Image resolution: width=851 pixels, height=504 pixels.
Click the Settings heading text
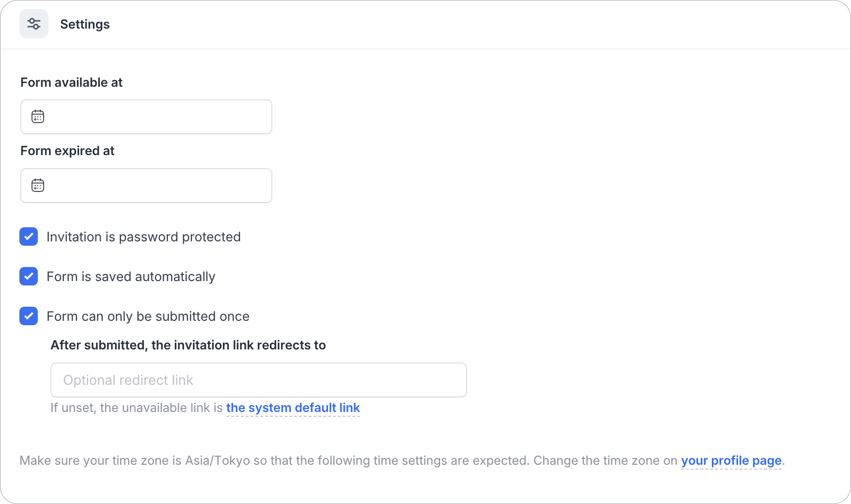85,24
